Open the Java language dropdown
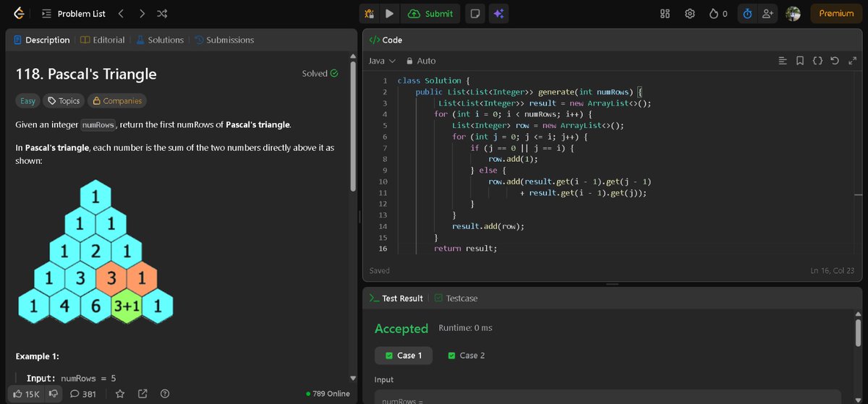This screenshot has width=868, height=404. (383, 61)
